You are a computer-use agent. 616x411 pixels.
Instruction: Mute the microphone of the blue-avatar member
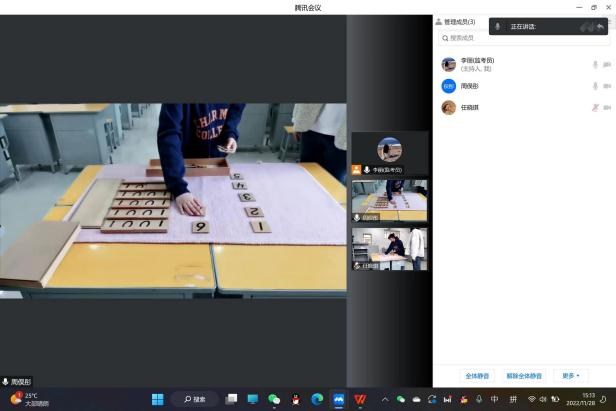click(595, 86)
